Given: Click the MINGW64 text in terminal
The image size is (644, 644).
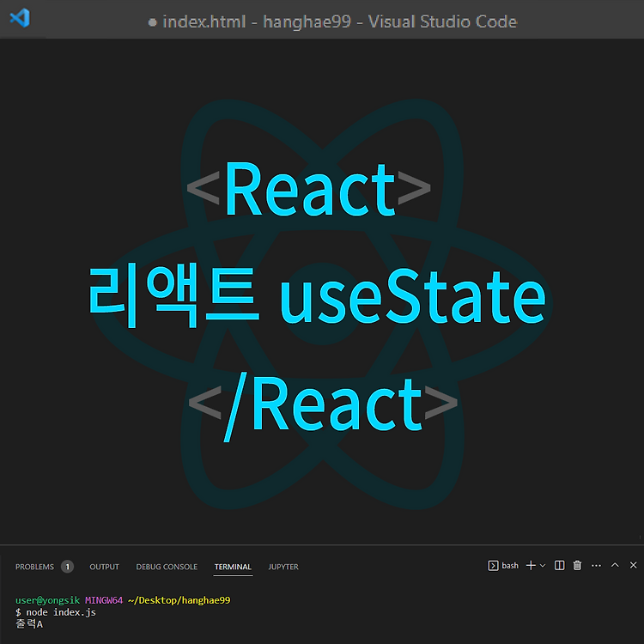Looking at the screenshot, I should tap(104, 600).
